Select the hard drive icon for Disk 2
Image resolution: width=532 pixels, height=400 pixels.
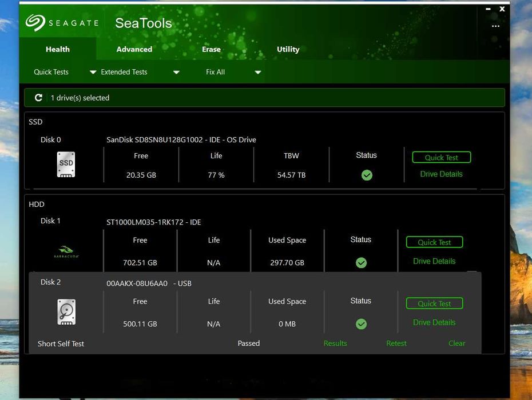[66, 312]
